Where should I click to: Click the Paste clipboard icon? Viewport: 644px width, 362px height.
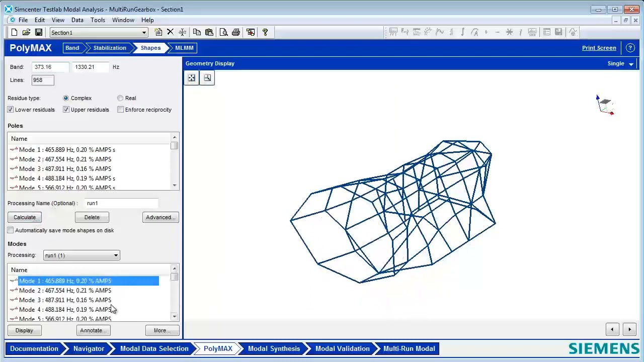[x=209, y=32]
